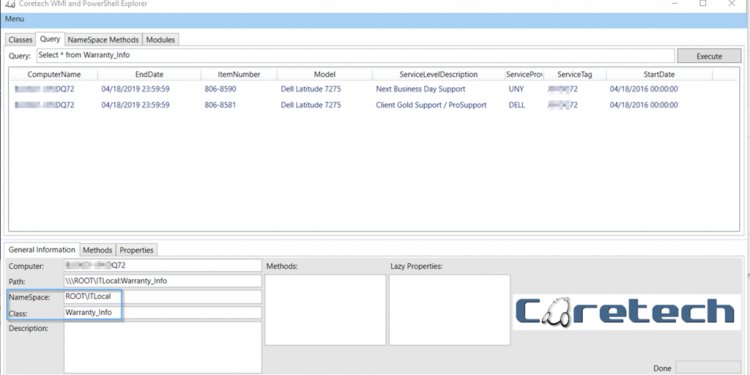The height and width of the screenshot is (375, 750).
Task: Click the StartDate column header
Action: [x=659, y=75]
